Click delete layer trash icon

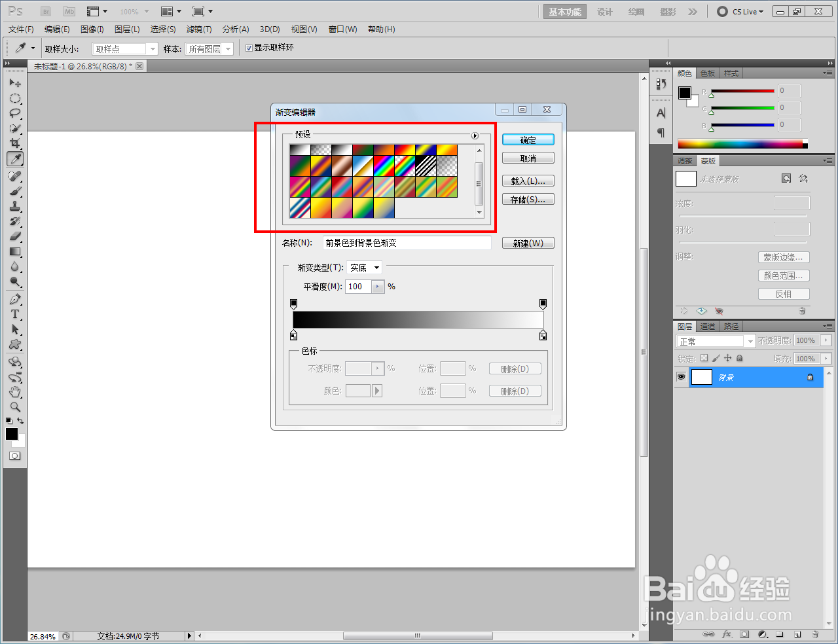click(815, 634)
